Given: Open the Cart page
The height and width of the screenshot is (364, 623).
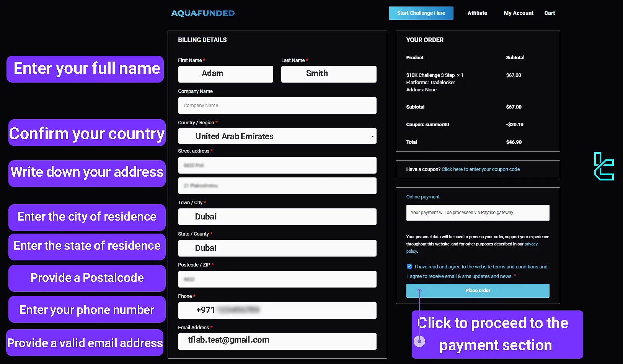Looking at the screenshot, I should click(x=550, y=13).
